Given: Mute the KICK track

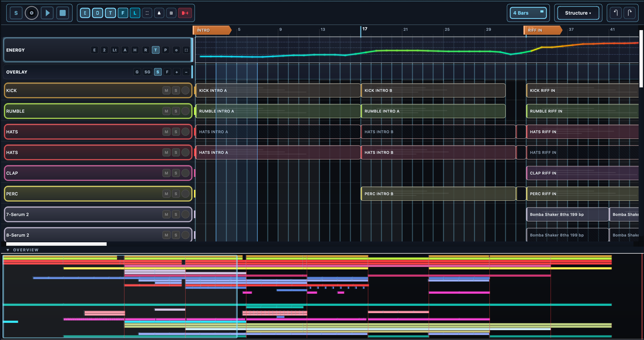Looking at the screenshot, I should coord(166,90).
